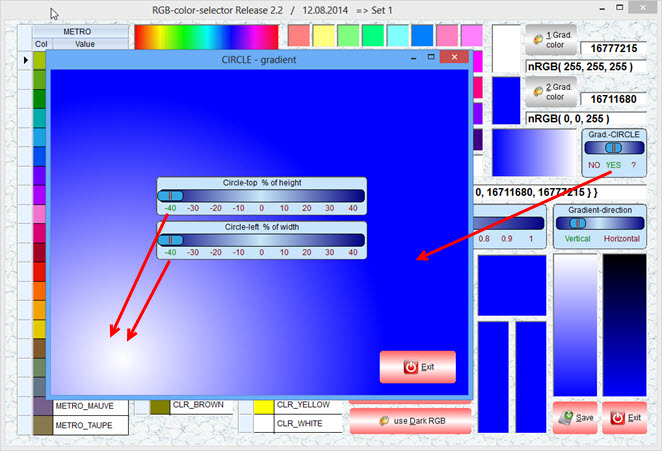The height and width of the screenshot is (451, 662).
Task: Set the Circle-left slider to 20
Action: 307,240
